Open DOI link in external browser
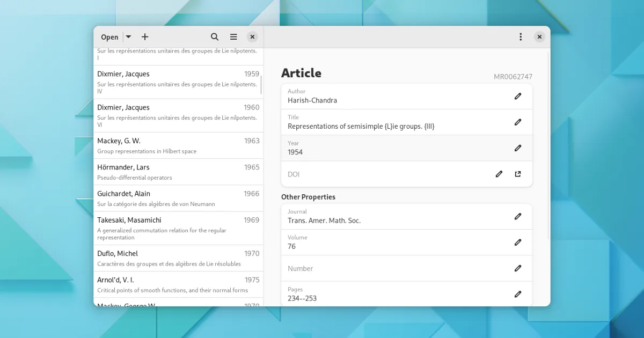This screenshot has height=338, width=644. click(518, 174)
